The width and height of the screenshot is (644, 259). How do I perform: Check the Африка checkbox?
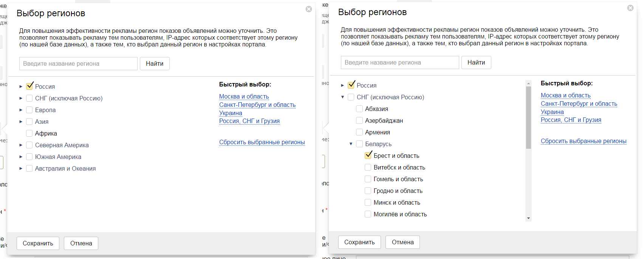29,133
